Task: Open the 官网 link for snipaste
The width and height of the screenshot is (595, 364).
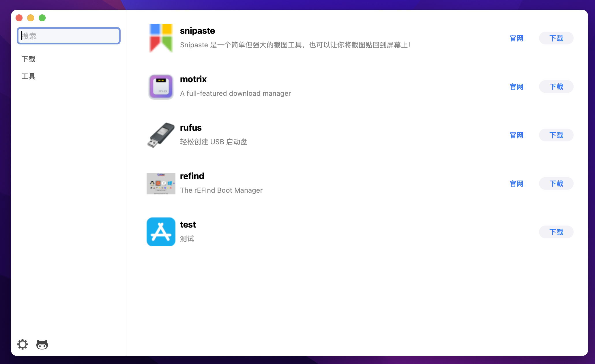Action: point(516,38)
